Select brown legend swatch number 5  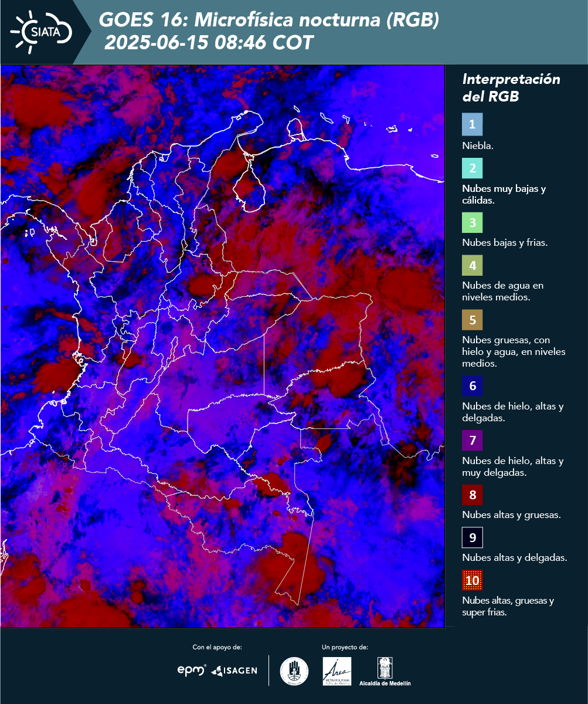(472, 320)
